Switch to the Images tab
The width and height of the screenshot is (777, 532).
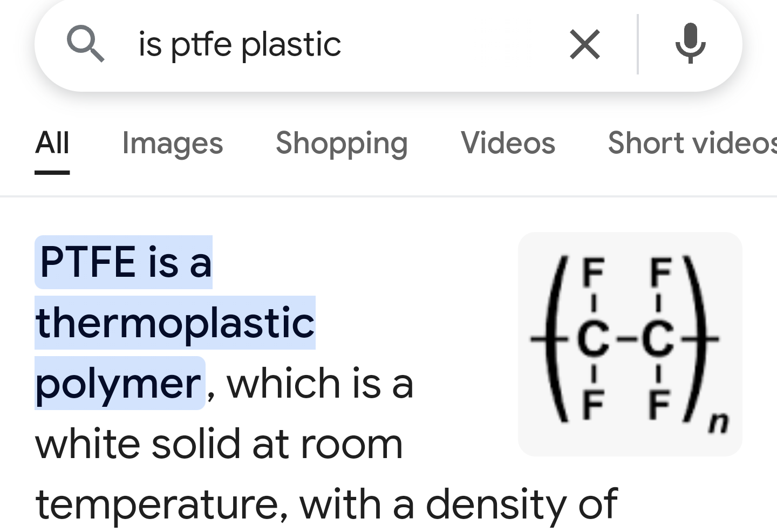point(172,143)
